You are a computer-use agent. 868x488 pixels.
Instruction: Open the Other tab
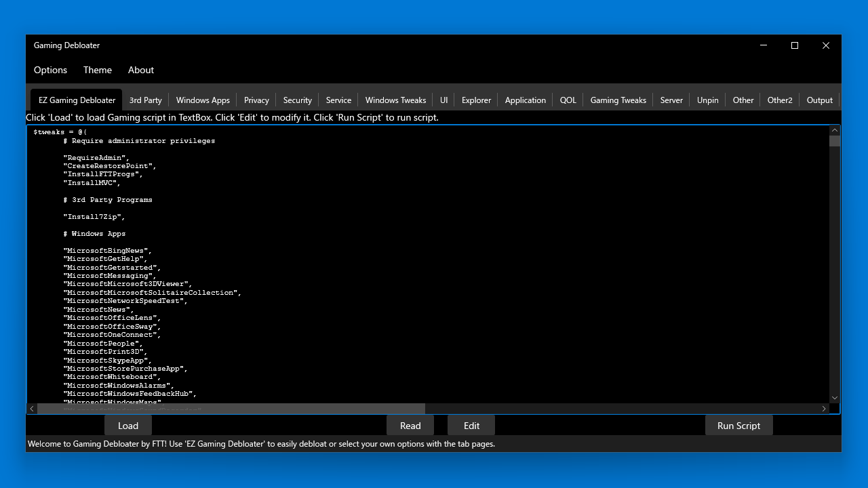pyautogui.click(x=743, y=100)
